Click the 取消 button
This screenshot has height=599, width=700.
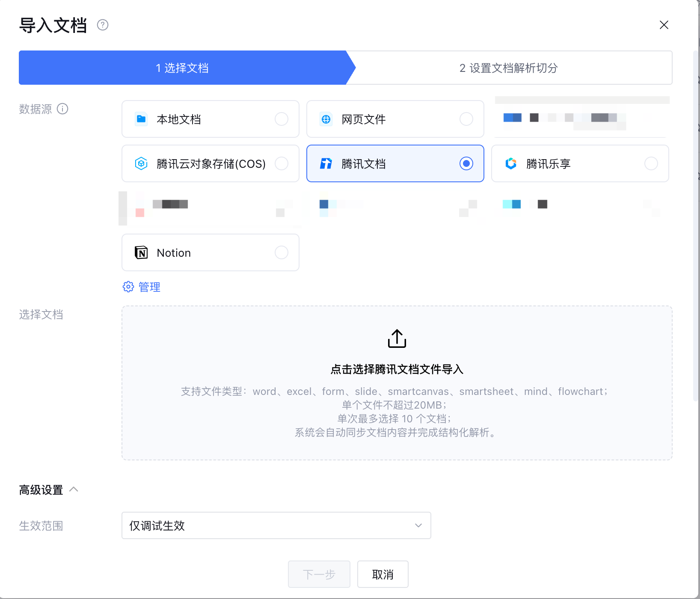383,574
